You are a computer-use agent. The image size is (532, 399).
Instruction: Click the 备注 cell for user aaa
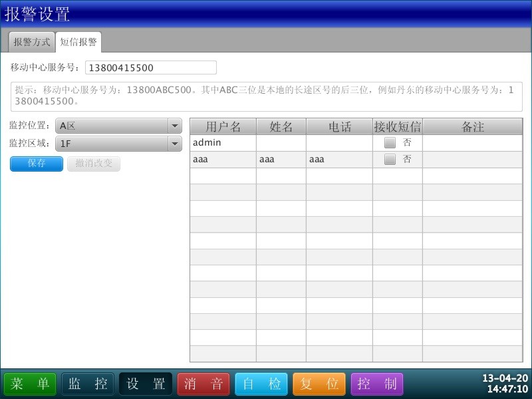[x=472, y=160]
